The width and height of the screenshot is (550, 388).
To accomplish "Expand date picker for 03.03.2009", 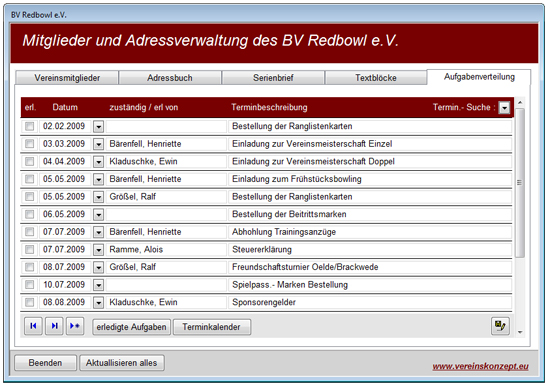I will pos(99,144).
